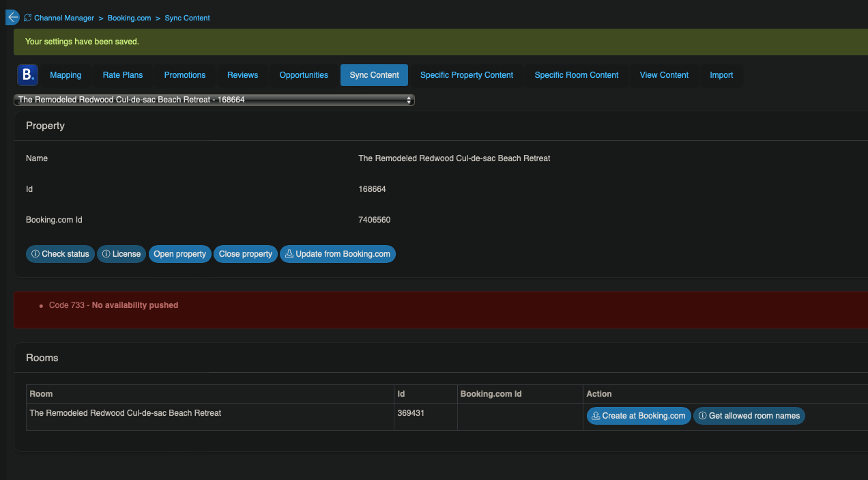Open the Reviews tab
868x480 pixels.
coord(243,75)
